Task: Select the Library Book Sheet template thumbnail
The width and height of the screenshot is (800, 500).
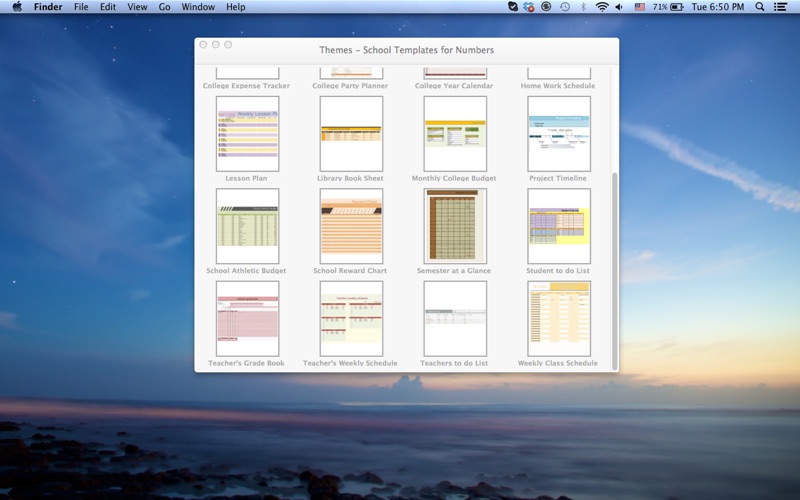Action: coord(351,134)
